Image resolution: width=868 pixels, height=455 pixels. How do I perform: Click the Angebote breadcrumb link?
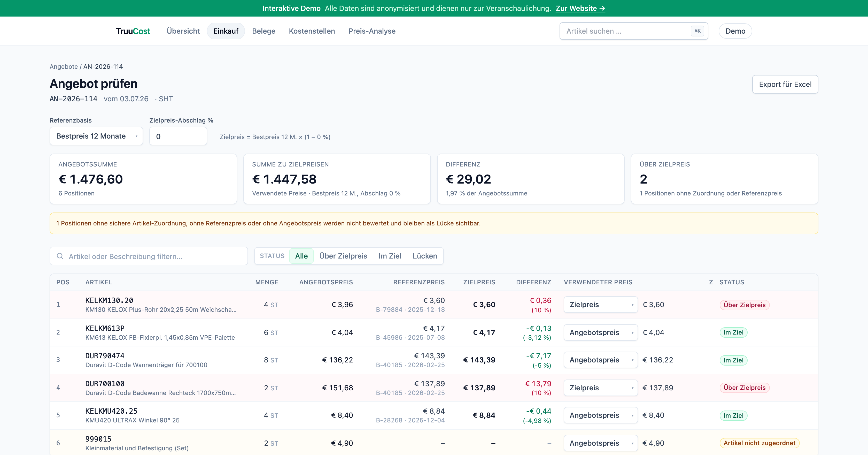[64, 66]
